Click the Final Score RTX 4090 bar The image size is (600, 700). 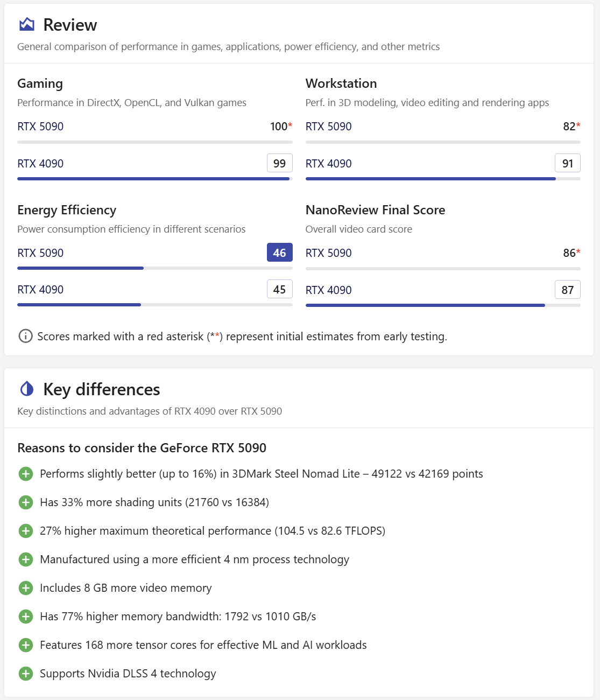coord(443,305)
